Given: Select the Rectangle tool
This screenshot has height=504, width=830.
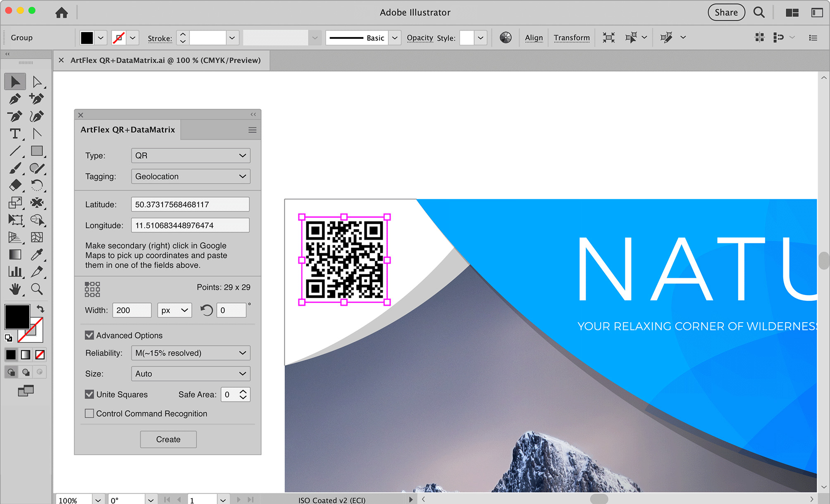Looking at the screenshot, I should (x=37, y=151).
